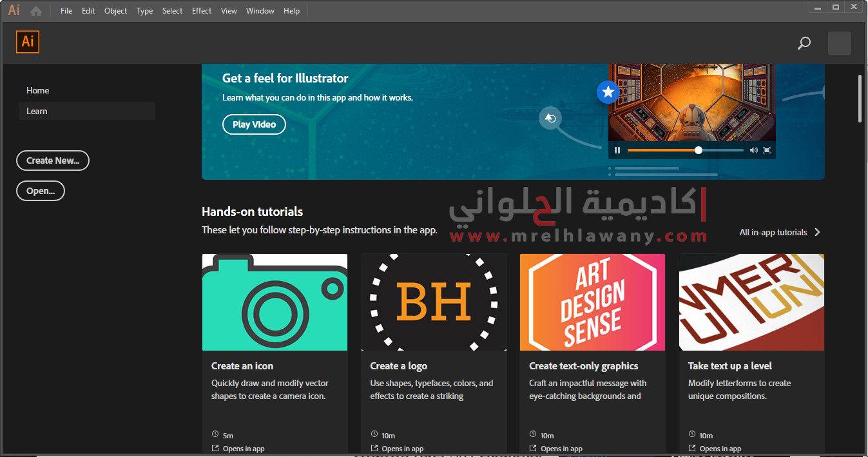Select Home in the left sidebar
This screenshot has width=868, height=457.
pyautogui.click(x=38, y=90)
